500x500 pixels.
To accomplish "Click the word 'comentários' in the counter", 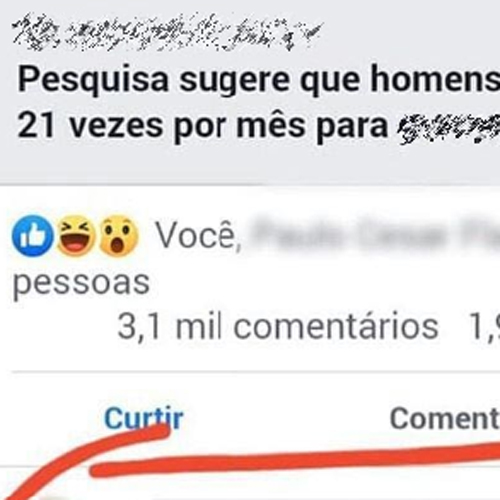I will (x=335, y=327).
